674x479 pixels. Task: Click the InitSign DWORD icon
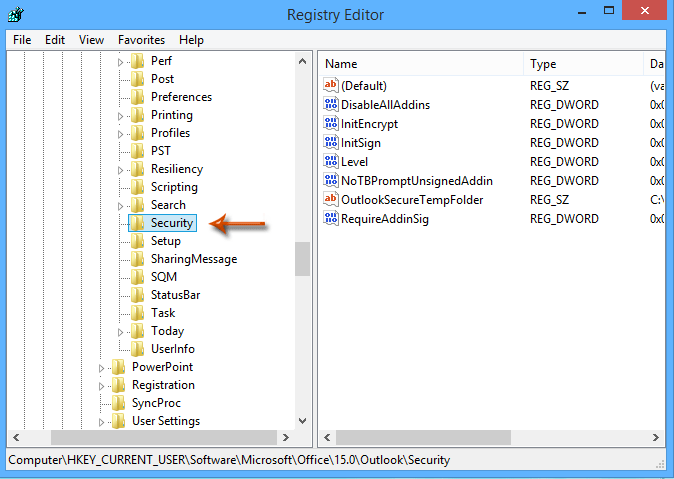331,142
